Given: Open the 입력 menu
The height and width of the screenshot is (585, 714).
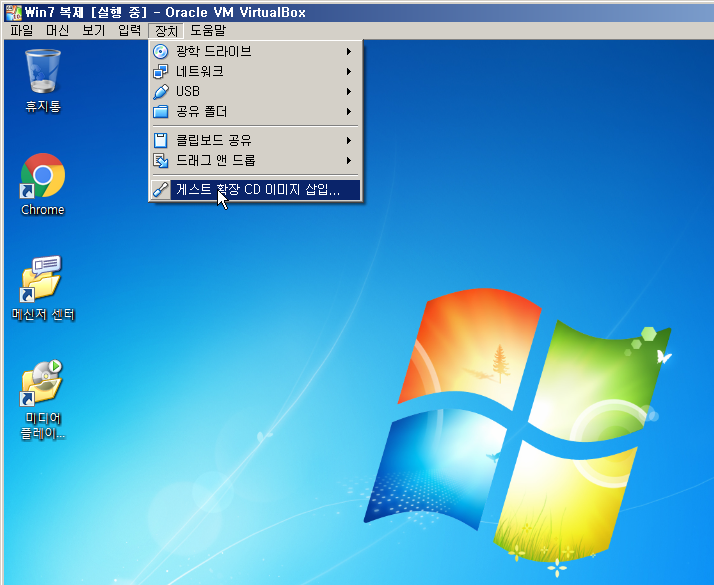Looking at the screenshot, I should click(129, 31).
